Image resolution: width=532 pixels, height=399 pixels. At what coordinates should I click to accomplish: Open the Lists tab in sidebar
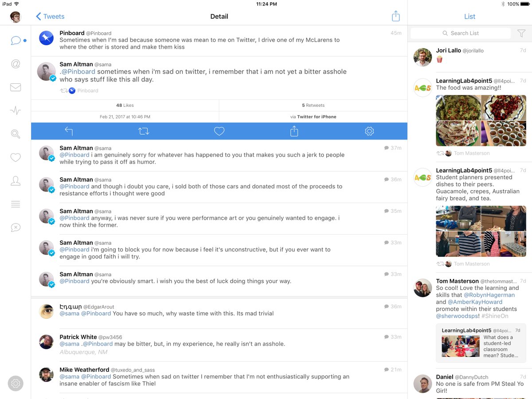[x=16, y=204]
